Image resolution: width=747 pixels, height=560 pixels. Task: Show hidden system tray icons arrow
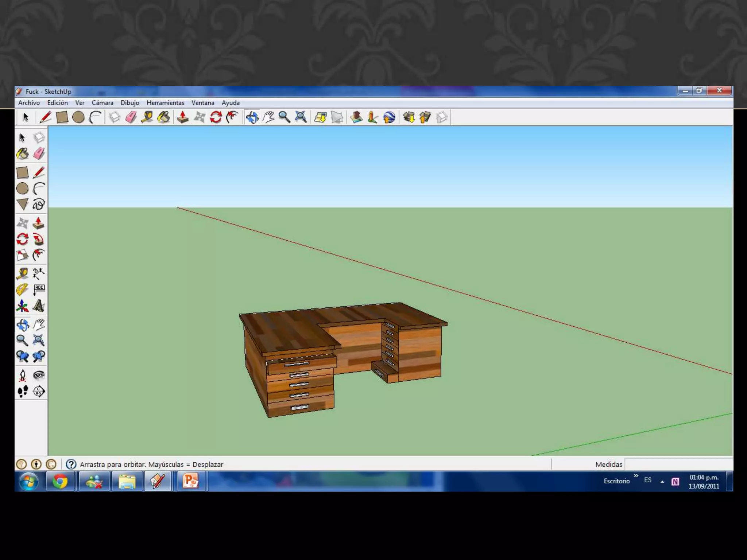click(x=662, y=482)
